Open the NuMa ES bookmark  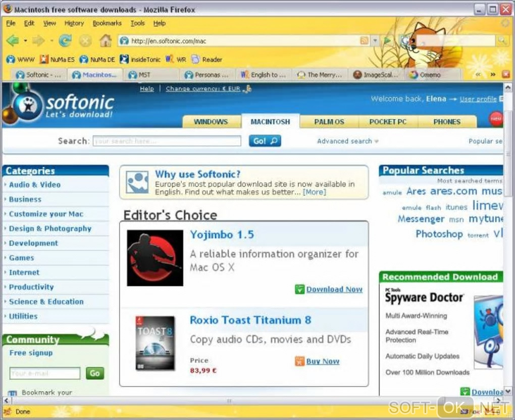pyautogui.click(x=57, y=60)
